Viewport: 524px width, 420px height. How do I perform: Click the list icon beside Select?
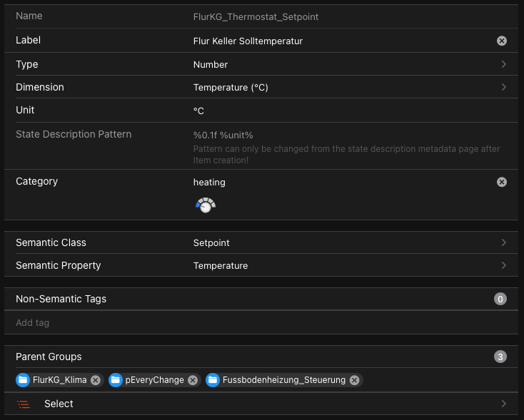(24, 404)
